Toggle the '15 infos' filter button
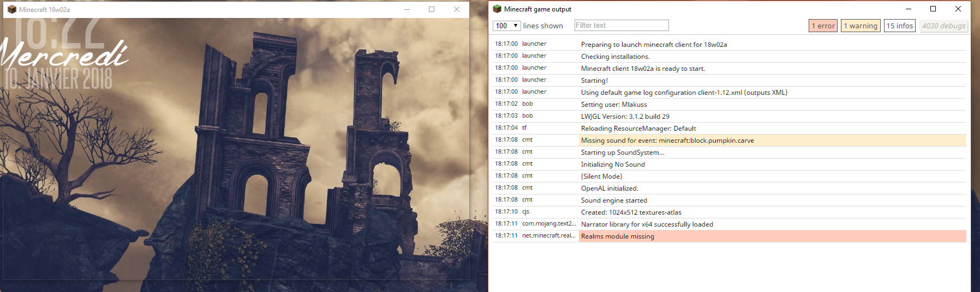The width and height of the screenshot is (980, 292). (899, 26)
